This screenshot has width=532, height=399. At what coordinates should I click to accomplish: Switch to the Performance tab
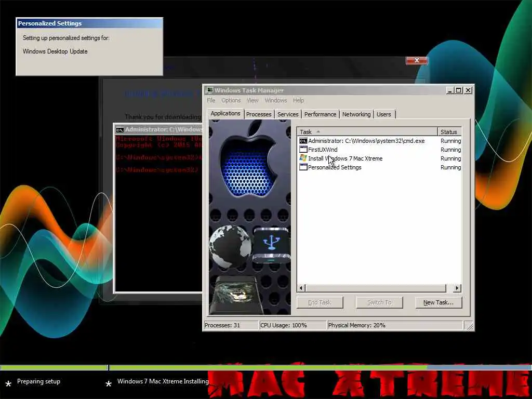tap(320, 114)
